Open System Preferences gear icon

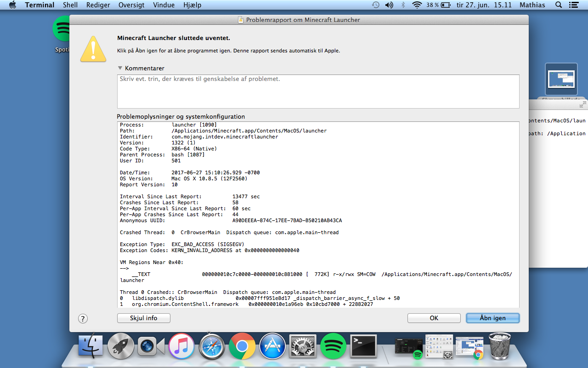coord(303,346)
